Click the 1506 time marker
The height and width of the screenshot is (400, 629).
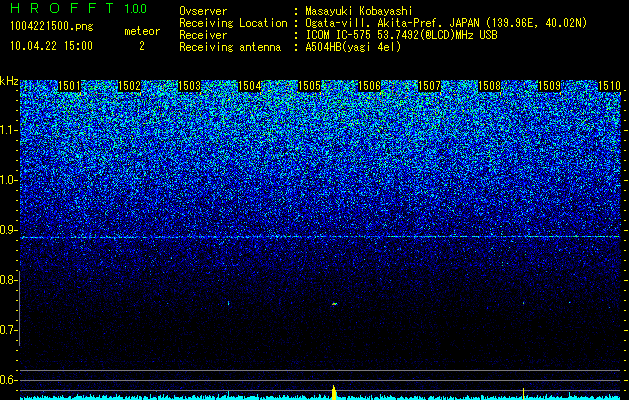(x=369, y=86)
